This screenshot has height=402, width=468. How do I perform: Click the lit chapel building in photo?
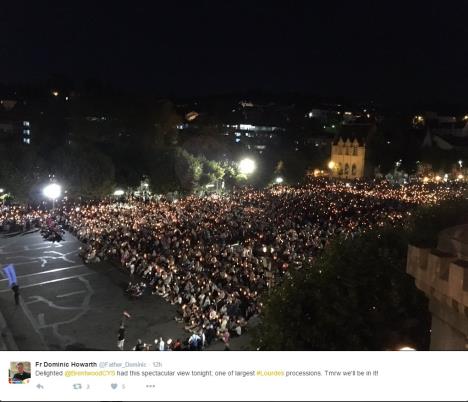tap(348, 157)
